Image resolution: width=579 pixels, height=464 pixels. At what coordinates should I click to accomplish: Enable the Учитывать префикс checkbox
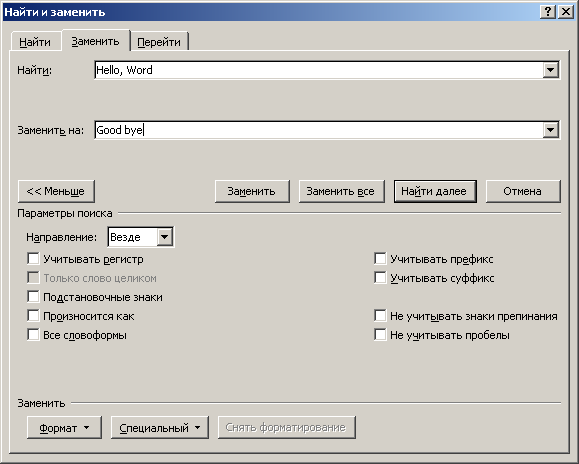[380, 259]
